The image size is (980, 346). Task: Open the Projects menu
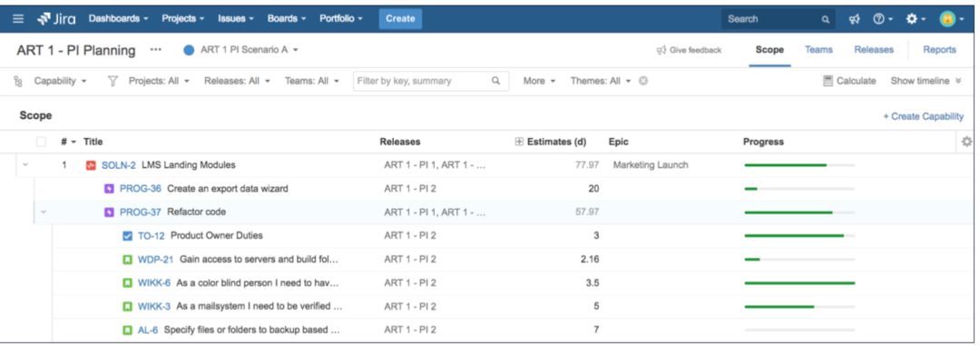pyautogui.click(x=182, y=19)
